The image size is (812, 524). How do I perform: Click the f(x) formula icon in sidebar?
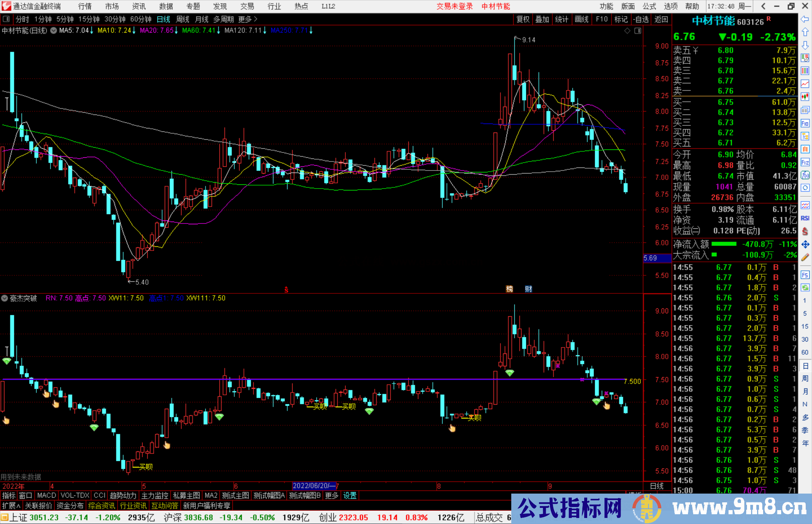[x=805, y=175]
